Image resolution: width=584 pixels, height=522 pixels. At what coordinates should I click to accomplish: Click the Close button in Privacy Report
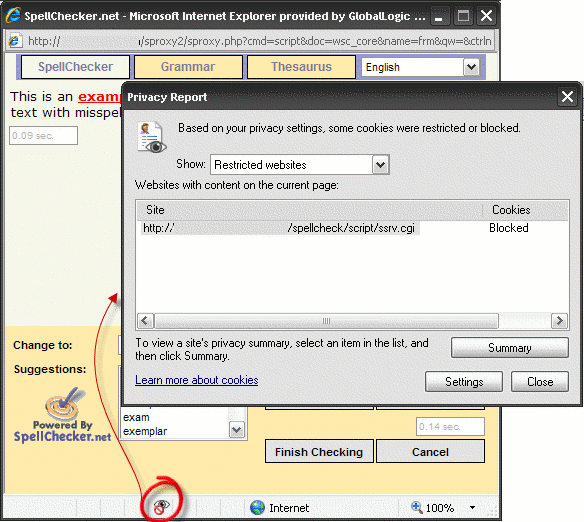tap(540, 382)
